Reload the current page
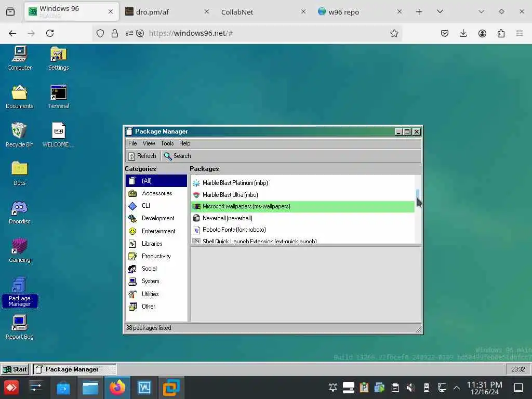The width and height of the screenshot is (532, 399). [50, 33]
